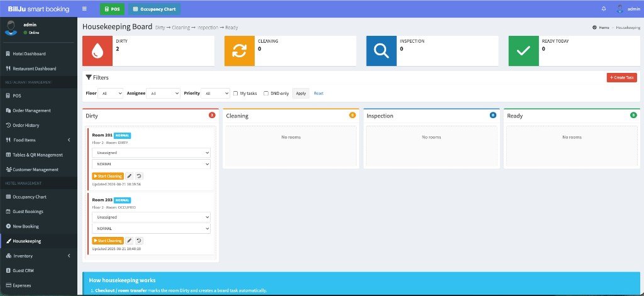Open Guest Bookings in sidebar
Screen dimensions: 644x296
pos(38,211)
